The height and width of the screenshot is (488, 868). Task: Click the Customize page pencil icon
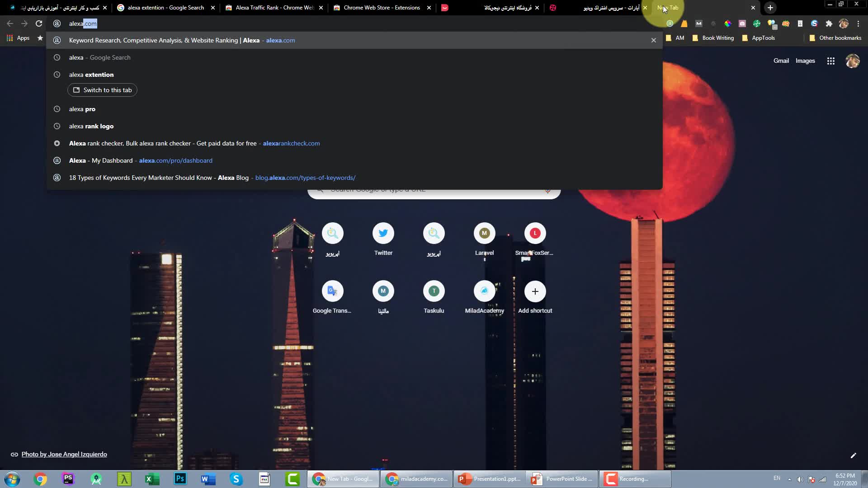[853, 455]
